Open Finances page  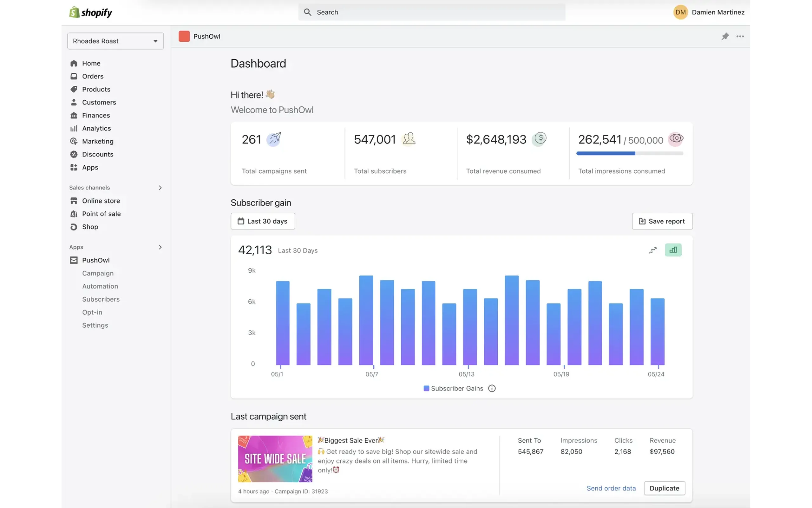[96, 115]
